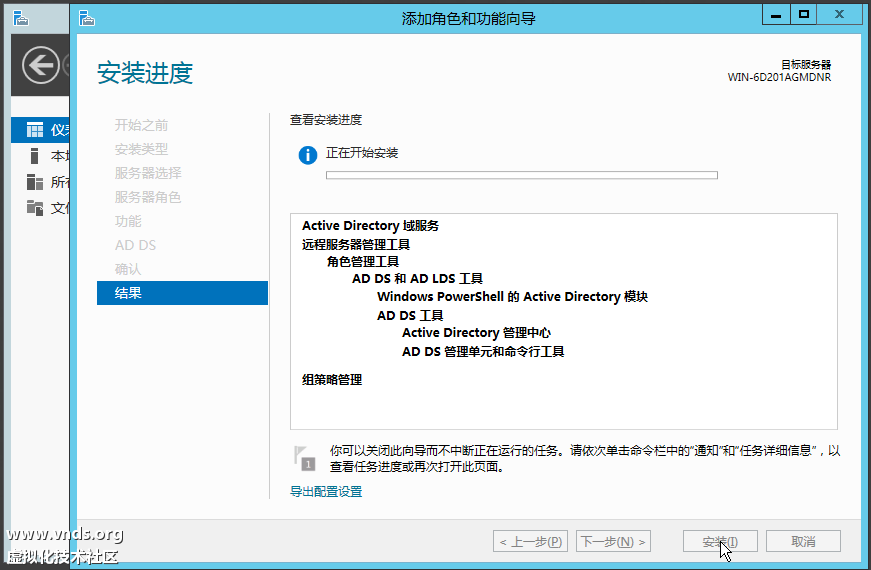
Task: Close the 添加角色和功能向导 window
Action: click(x=839, y=15)
